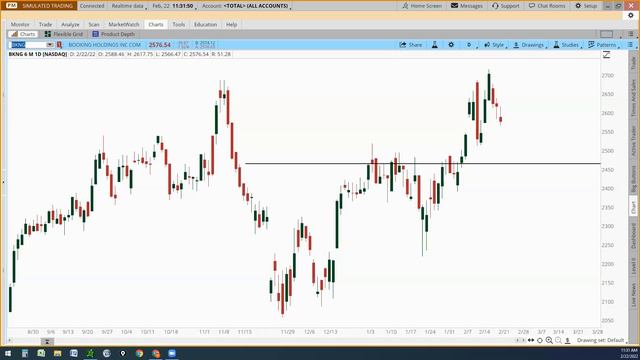Switch to the Tools tab
Viewport: 640px width, 360px height.
coord(179,24)
